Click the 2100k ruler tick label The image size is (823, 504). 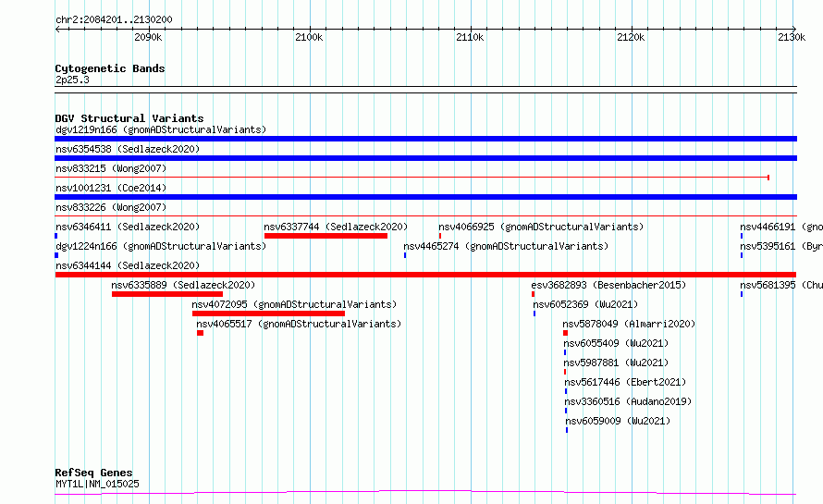coord(309,37)
